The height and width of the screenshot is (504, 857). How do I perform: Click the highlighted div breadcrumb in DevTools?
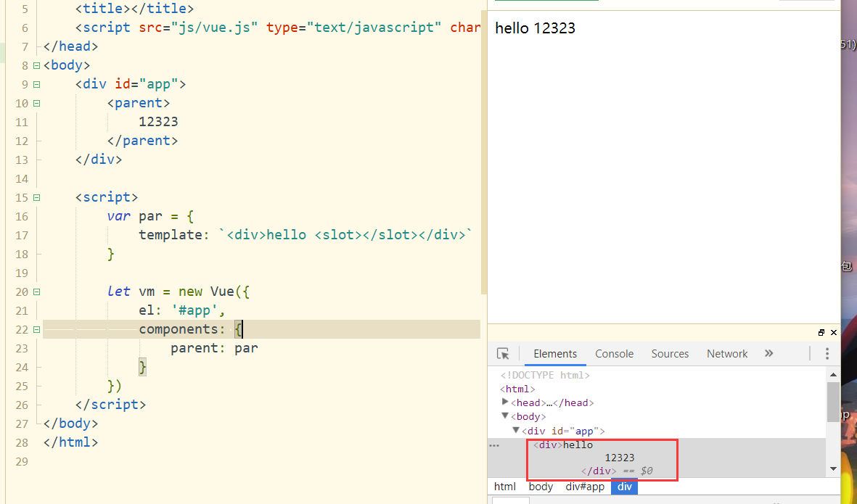coord(625,487)
